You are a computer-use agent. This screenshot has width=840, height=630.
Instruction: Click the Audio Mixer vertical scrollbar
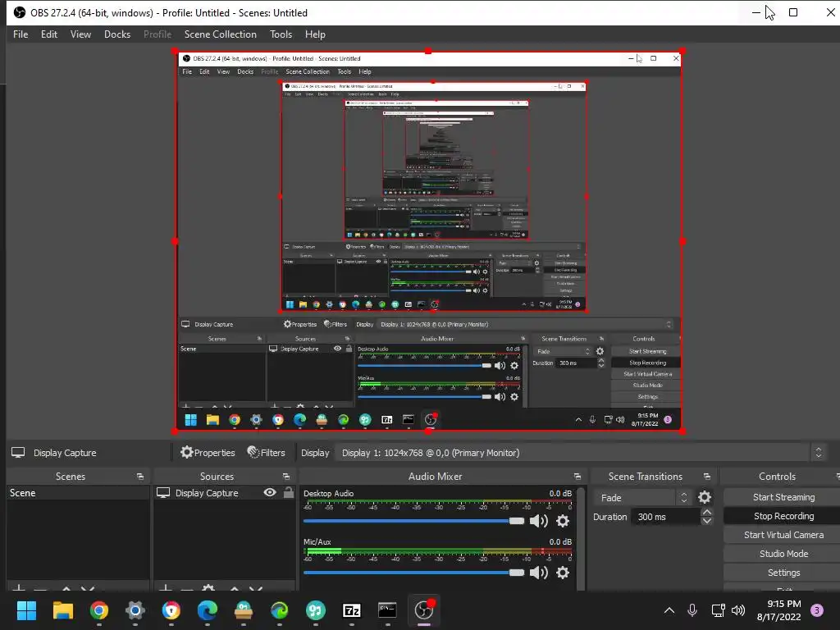[582, 538]
